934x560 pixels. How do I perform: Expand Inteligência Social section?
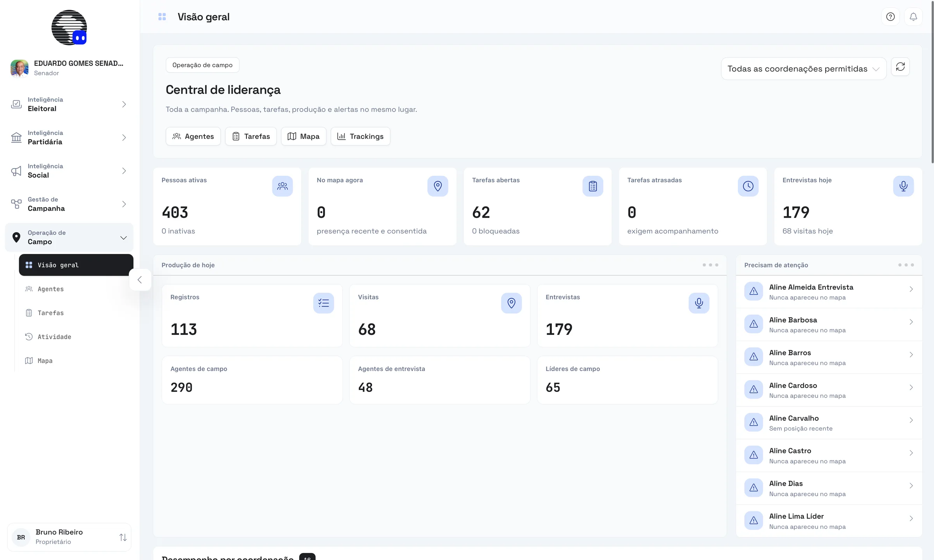click(x=69, y=171)
